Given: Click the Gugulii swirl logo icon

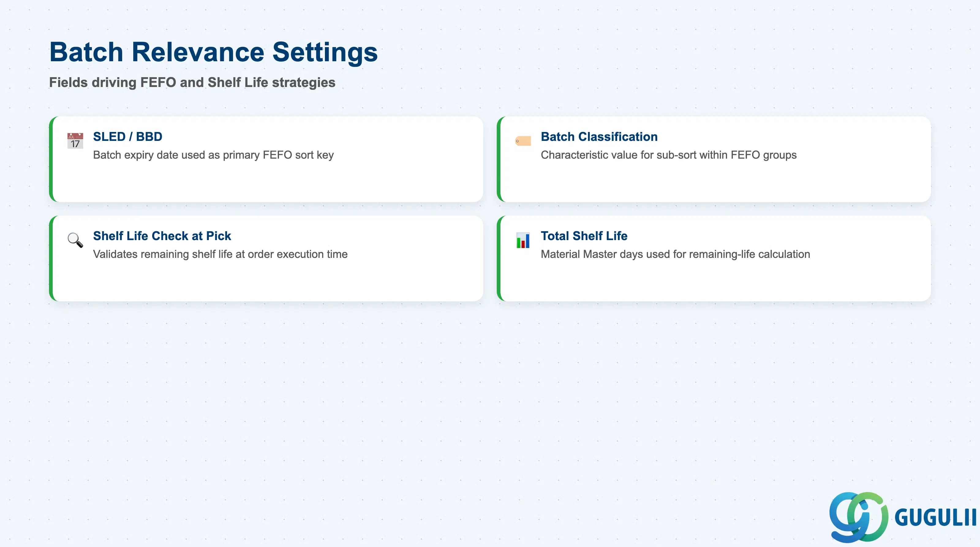Looking at the screenshot, I should [858, 517].
